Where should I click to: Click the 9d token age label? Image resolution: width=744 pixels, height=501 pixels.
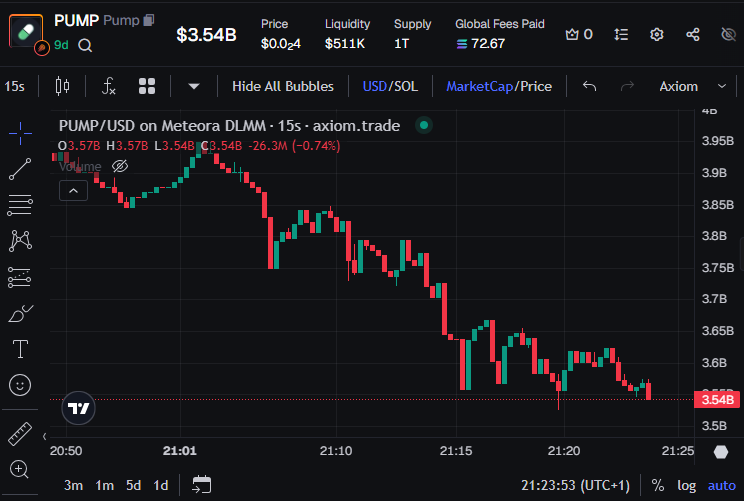pyautogui.click(x=61, y=45)
